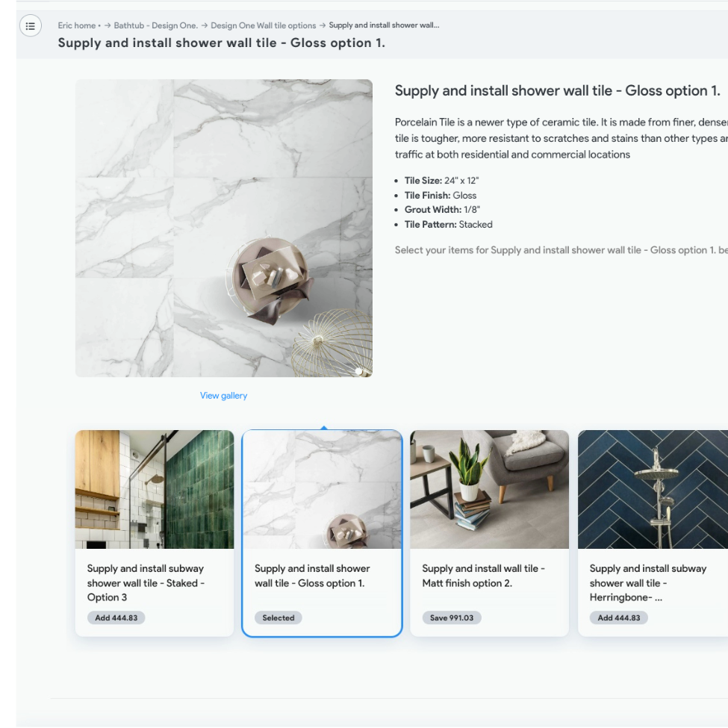Open the list menu icon

pos(30,26)
